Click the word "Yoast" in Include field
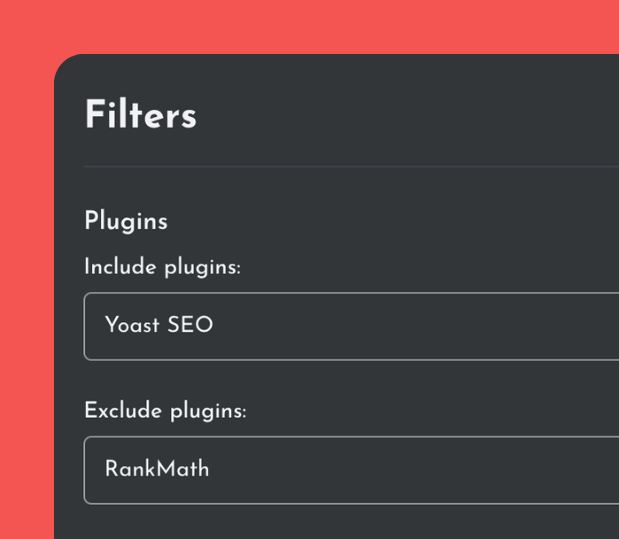This screenshot has height=539, width=619. click(132, 325)
